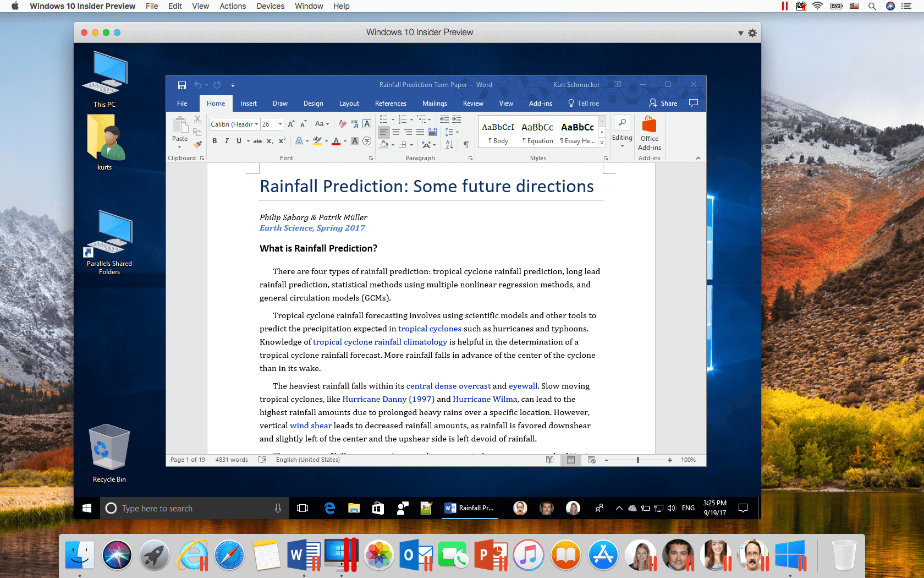Toggle show paragraph marks
The height and width of the screenshot is (578, 924).
coord(466,144)
